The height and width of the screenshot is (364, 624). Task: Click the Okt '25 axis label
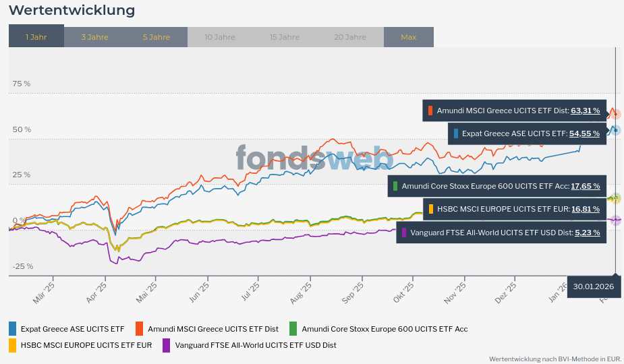tap(403, 293)
